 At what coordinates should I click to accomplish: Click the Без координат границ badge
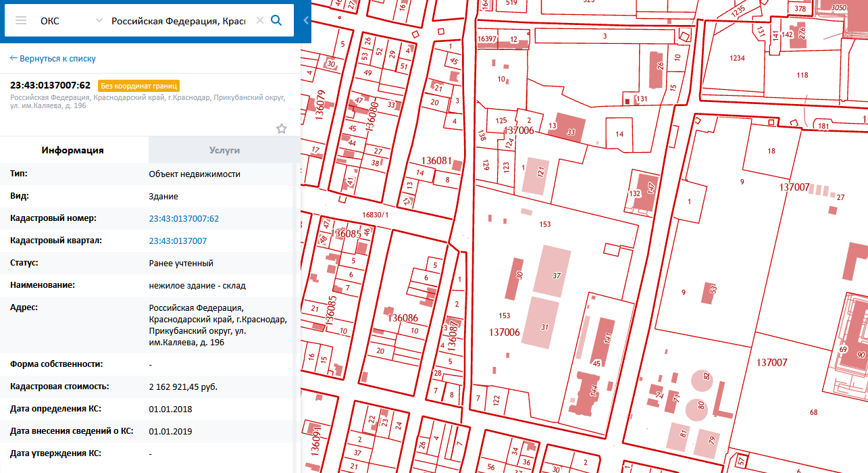click(x=138, y=86)
